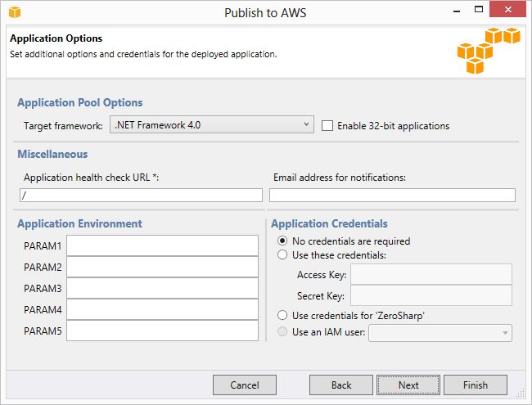Select No credentials are required
Screen dimensions: 532x405
click(x=282, y=241)
